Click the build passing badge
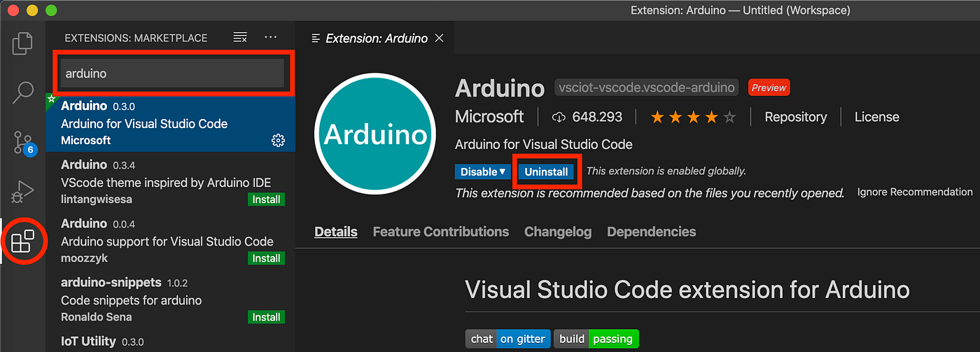 click(x=596, y=339)
